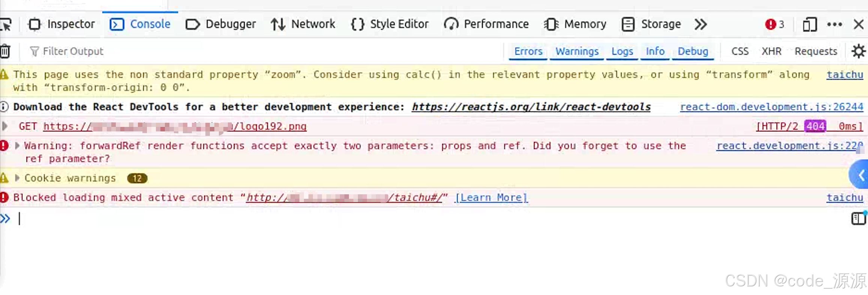Open react-dom.development.js:26244 source link
This screenshot has height=295, width=868.
click(772, 107)
